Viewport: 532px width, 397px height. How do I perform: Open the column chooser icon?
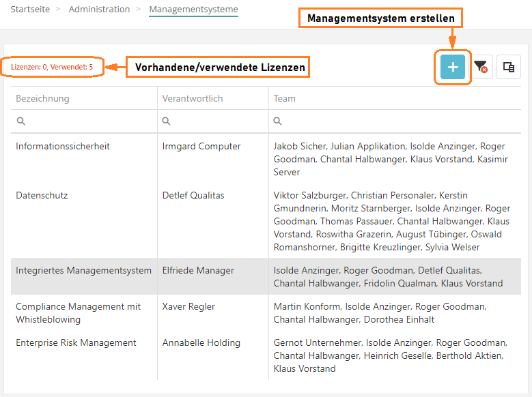508,67
